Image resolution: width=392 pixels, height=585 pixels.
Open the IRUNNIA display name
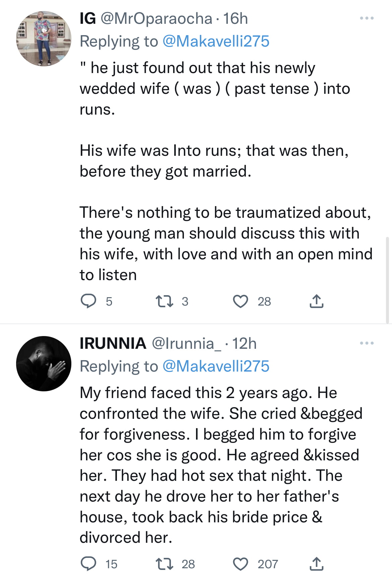tap(113, 343)
